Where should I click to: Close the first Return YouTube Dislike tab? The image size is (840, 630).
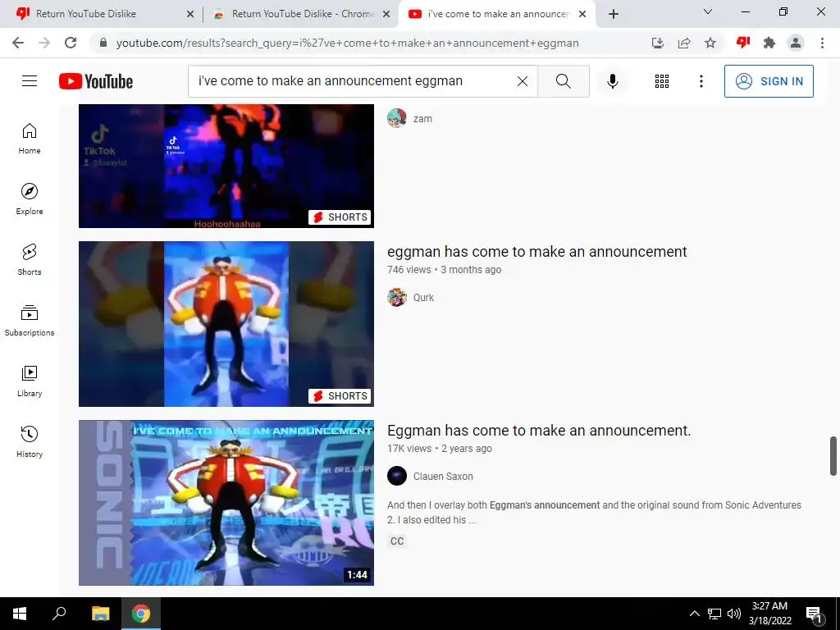(190, 14)
